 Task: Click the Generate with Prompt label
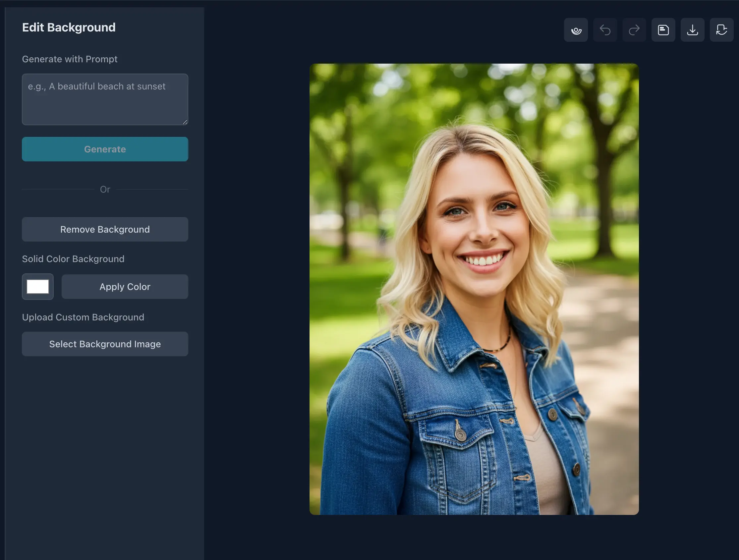pos(70,59)
